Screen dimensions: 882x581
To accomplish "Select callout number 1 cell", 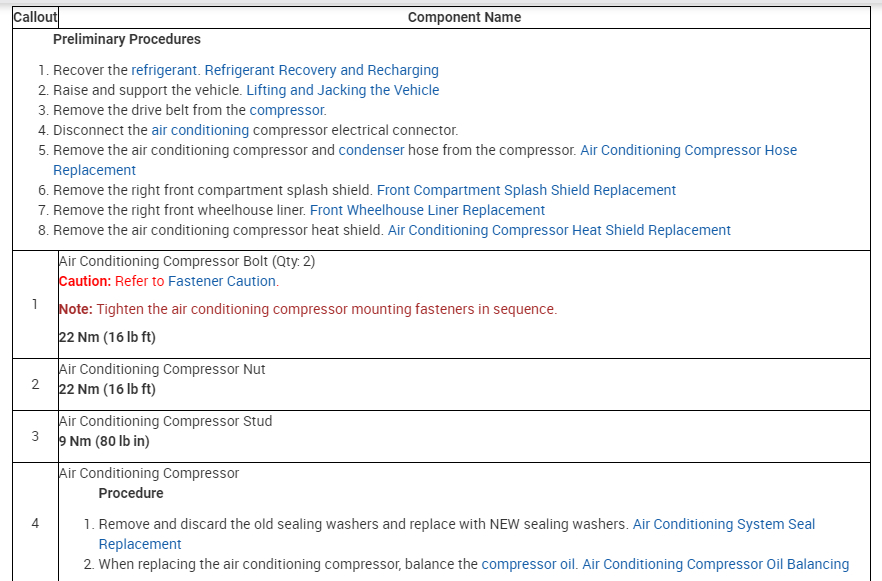I will [x=35, y=304].
